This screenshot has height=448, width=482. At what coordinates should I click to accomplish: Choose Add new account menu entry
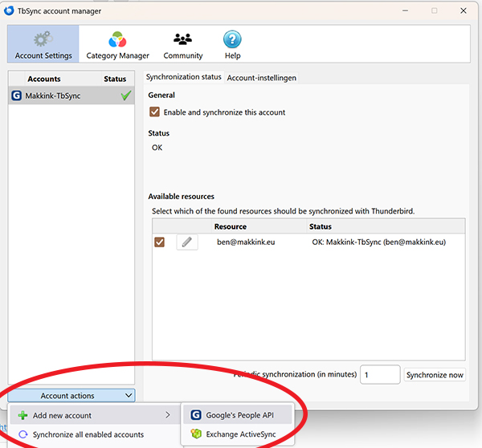pos(95,415)
